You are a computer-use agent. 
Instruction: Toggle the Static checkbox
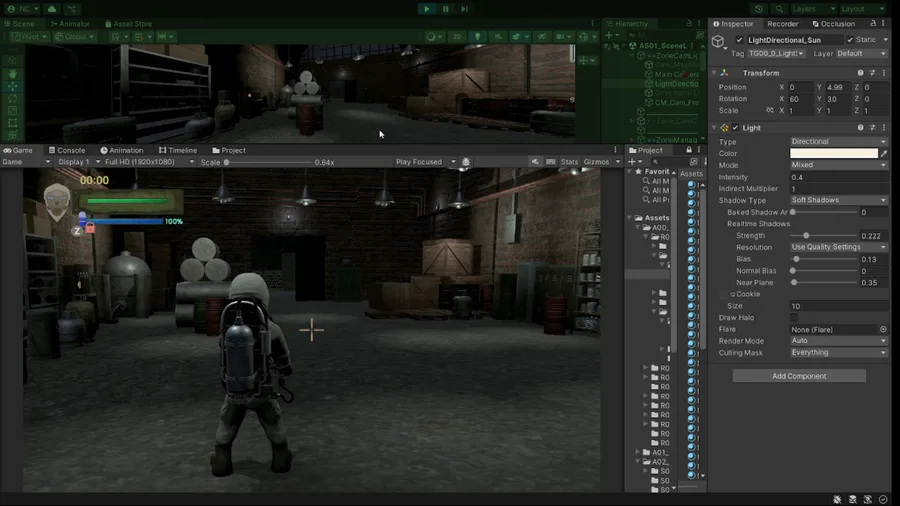pyautogui.click(x=850, y=40)
